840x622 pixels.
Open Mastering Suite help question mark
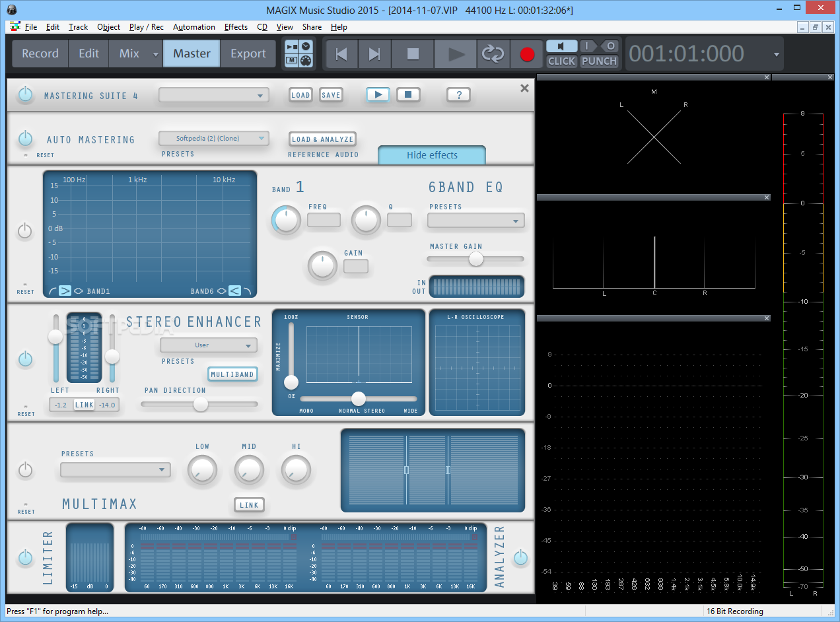458,94
